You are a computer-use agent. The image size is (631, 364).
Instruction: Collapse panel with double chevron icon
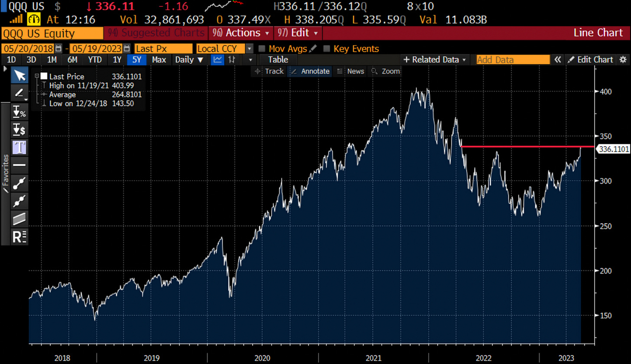[x=558, y=60]
